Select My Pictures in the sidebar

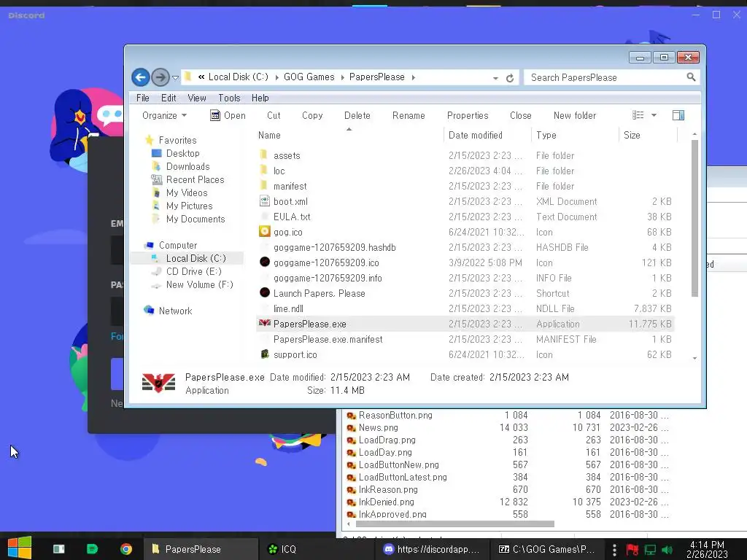pyautogui.click(x=189, y=206)
